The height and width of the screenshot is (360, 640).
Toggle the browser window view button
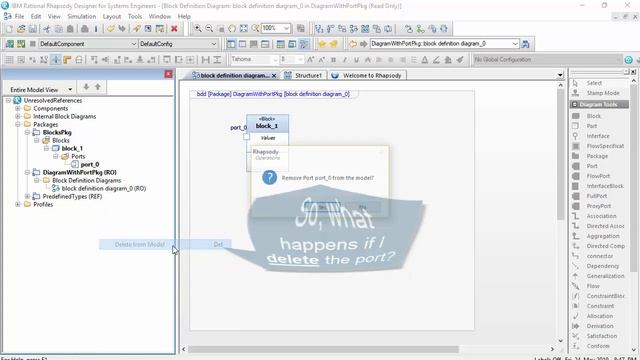tap(231, 44)
